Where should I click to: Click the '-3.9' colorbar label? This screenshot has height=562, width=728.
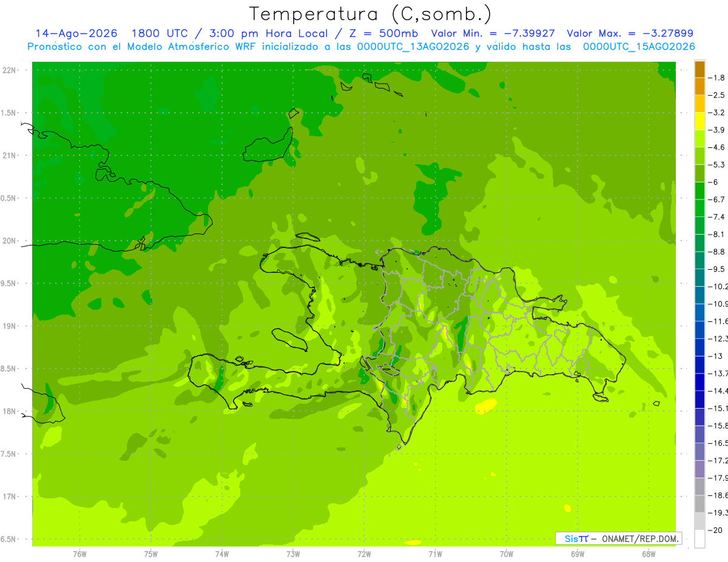[717, 130]
